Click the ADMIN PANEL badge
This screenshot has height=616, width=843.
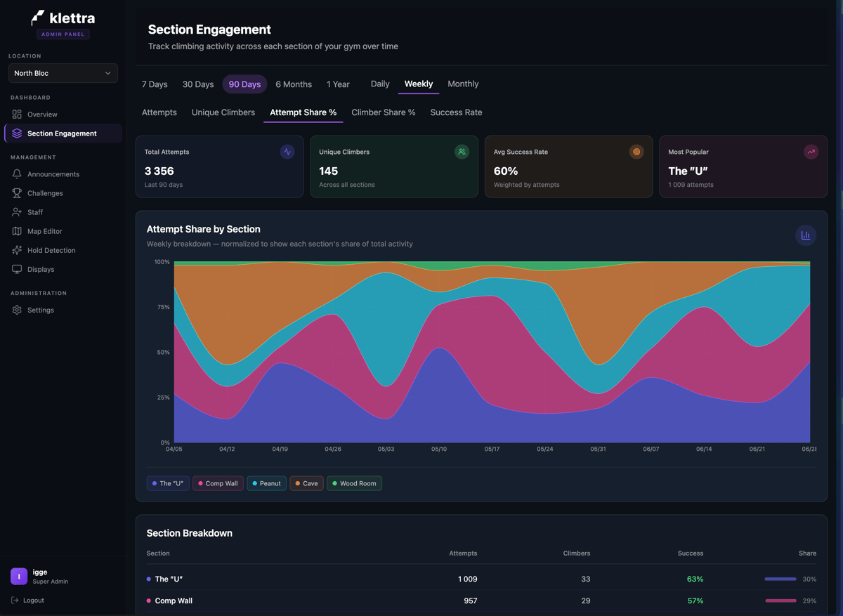pos(63,34)
